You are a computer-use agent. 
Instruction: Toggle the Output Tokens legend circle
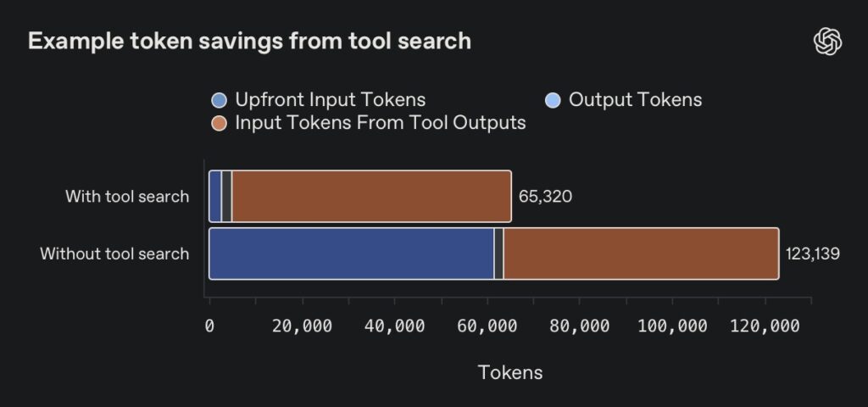coord(553,100)
